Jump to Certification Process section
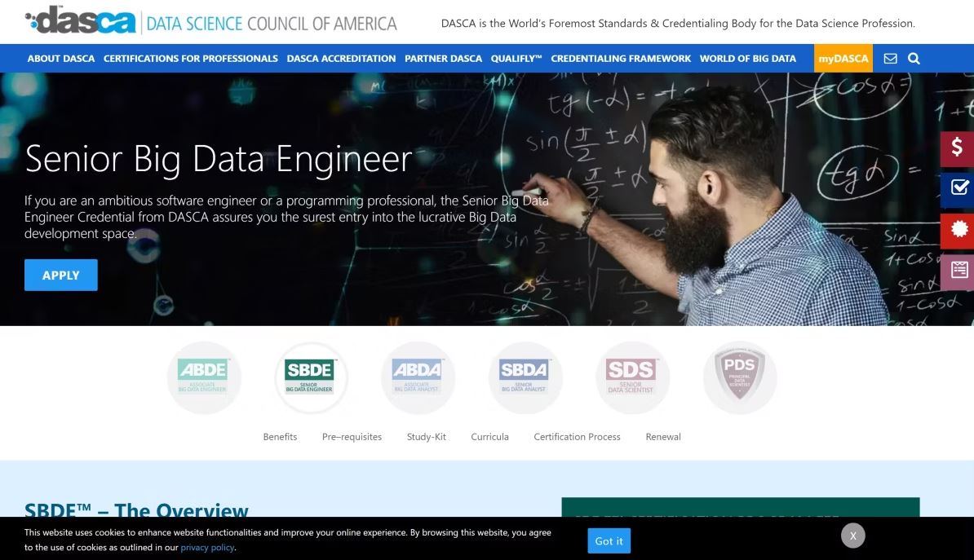The width and height of the screenshot is (974, 560). pyautogui.click(x=577, y=437)
